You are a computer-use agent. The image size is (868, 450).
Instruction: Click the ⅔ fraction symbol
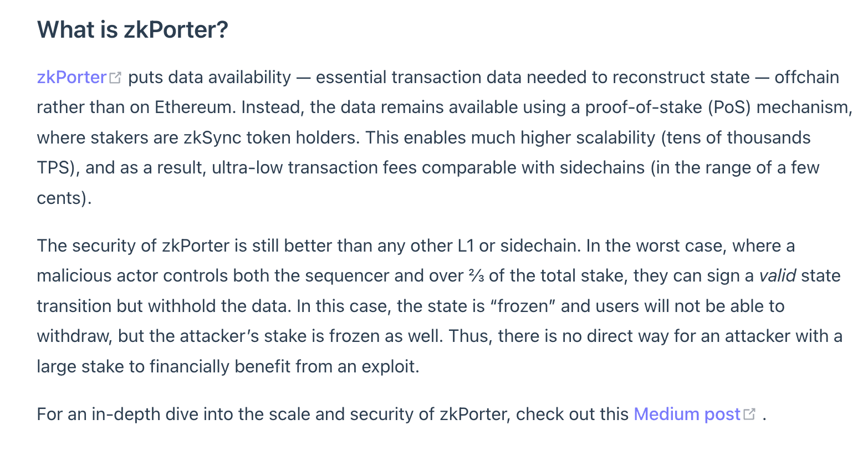476,276
